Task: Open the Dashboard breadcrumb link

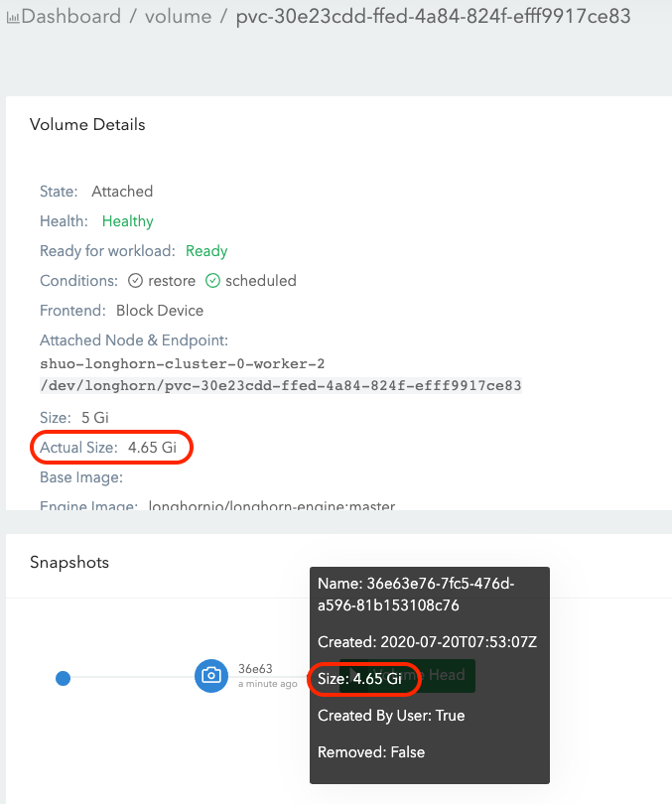Action: pos(70,17)
